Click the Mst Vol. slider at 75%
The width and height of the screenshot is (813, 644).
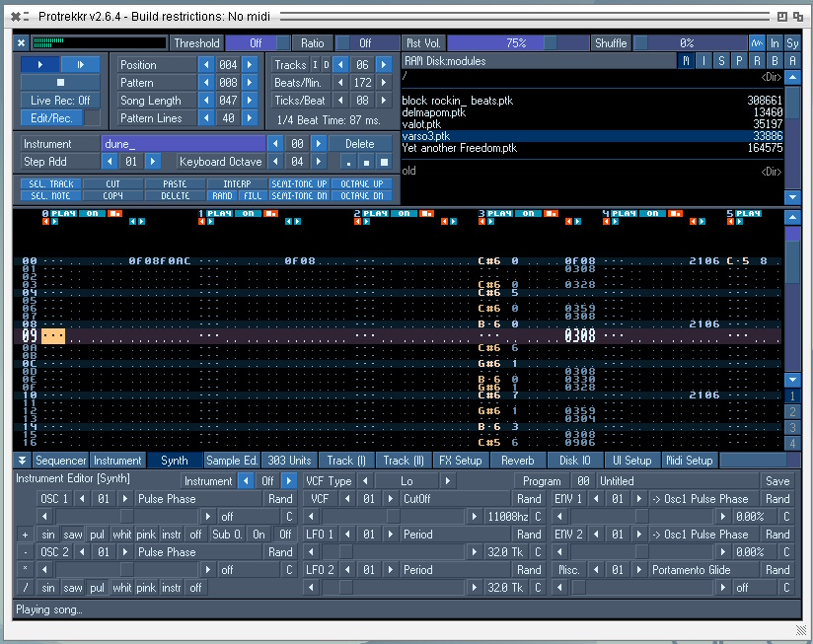[x=515, y=43]
